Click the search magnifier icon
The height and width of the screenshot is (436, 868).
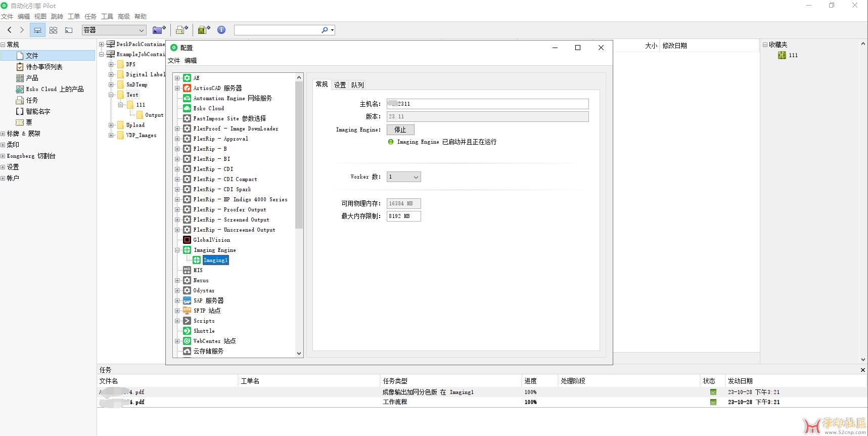[325, 30]
